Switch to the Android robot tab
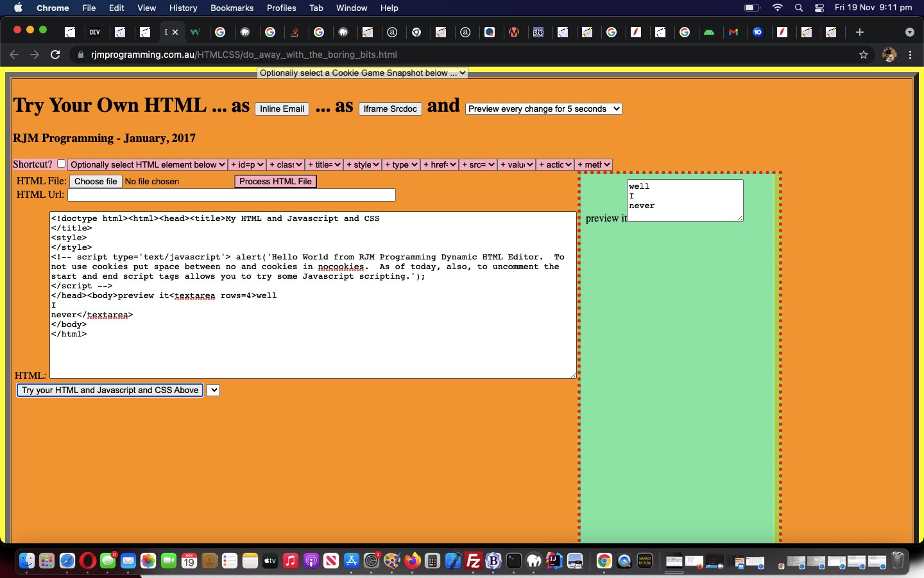Viewport: 924px width, 578px height. (x=709, y=32)
